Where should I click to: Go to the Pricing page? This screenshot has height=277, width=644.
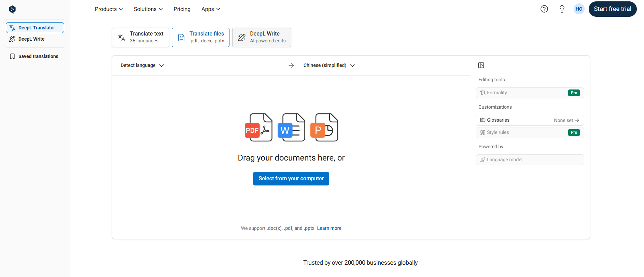click(182, 9)
